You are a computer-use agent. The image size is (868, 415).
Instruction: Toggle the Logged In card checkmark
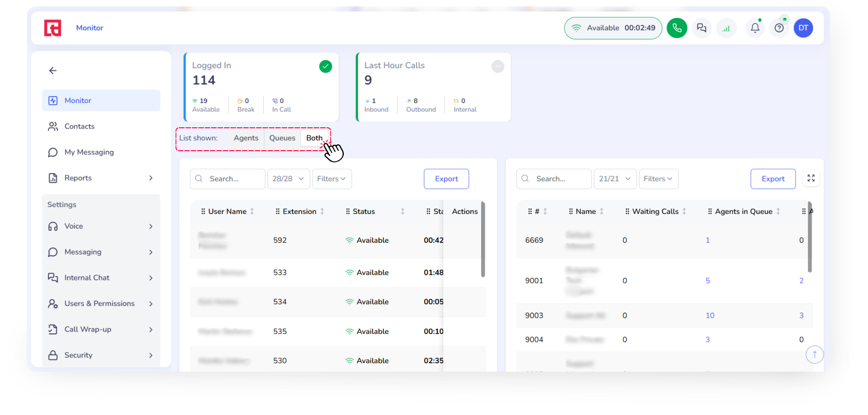pos(325,66)
